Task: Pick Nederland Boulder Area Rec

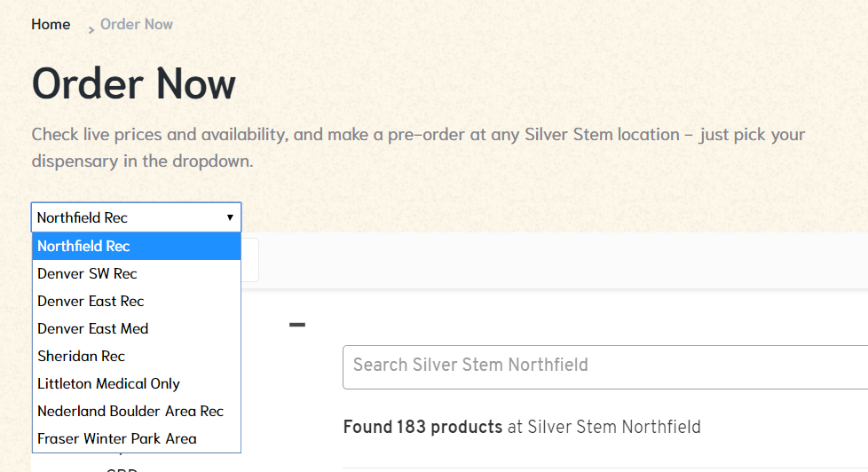Action: tap(136, 411)
